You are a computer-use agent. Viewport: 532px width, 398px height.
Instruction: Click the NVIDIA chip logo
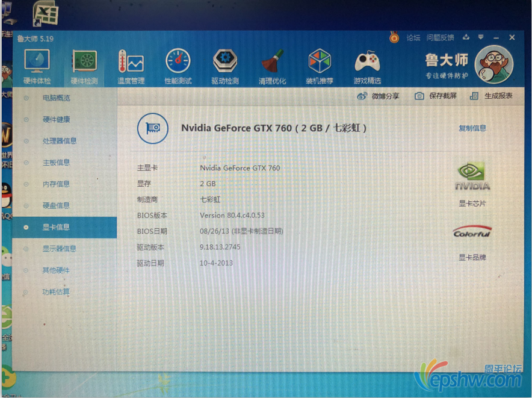coord(472,176)
